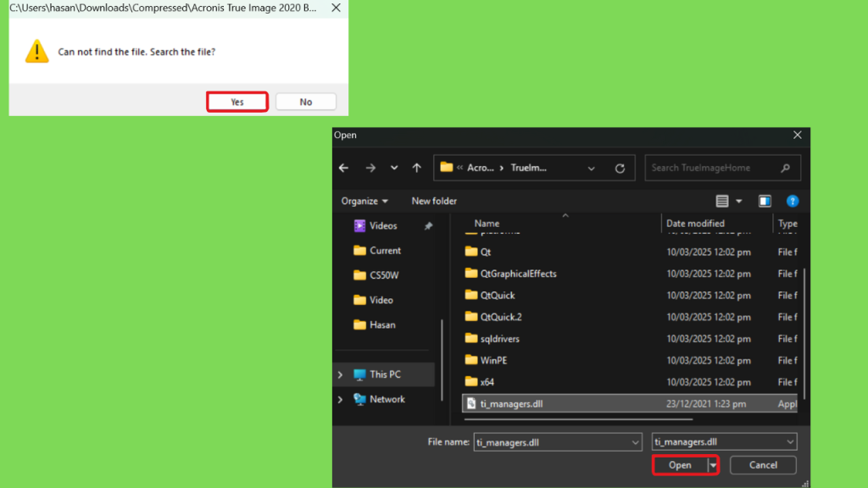
Task: Click ti_managers.dll file icon
Action: (x=471, y=403)
